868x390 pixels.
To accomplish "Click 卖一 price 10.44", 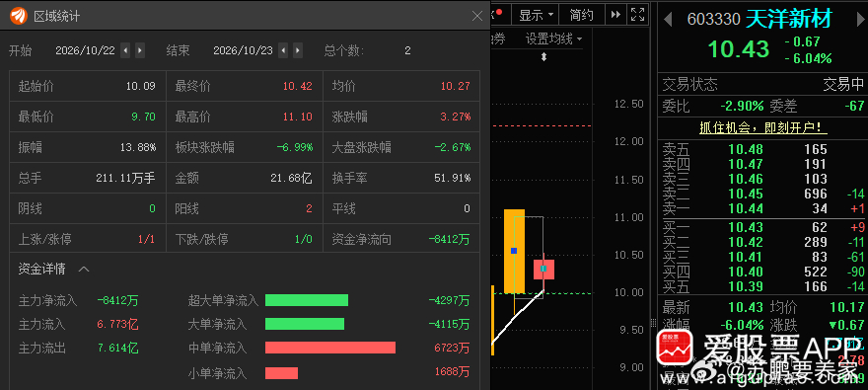I will (x=746, y=209).
